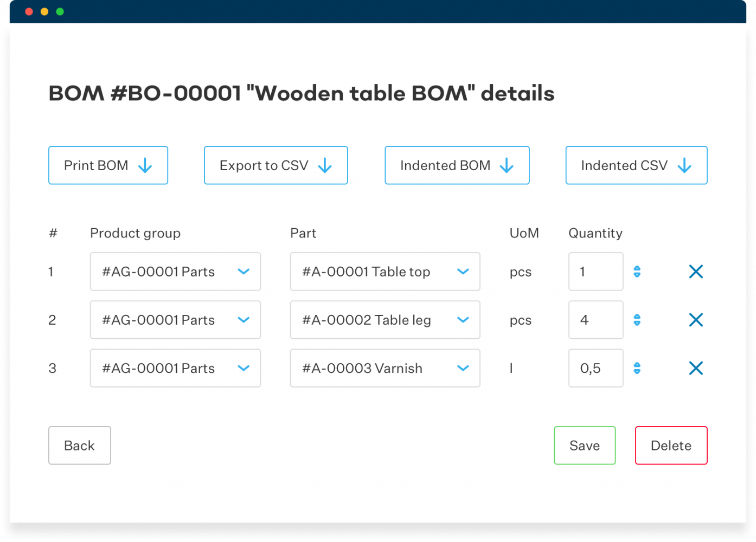This screenshot has height=542, width=756.
Task: Click in the quantity field showing 0,5
Action: click(x=595, y=368)
